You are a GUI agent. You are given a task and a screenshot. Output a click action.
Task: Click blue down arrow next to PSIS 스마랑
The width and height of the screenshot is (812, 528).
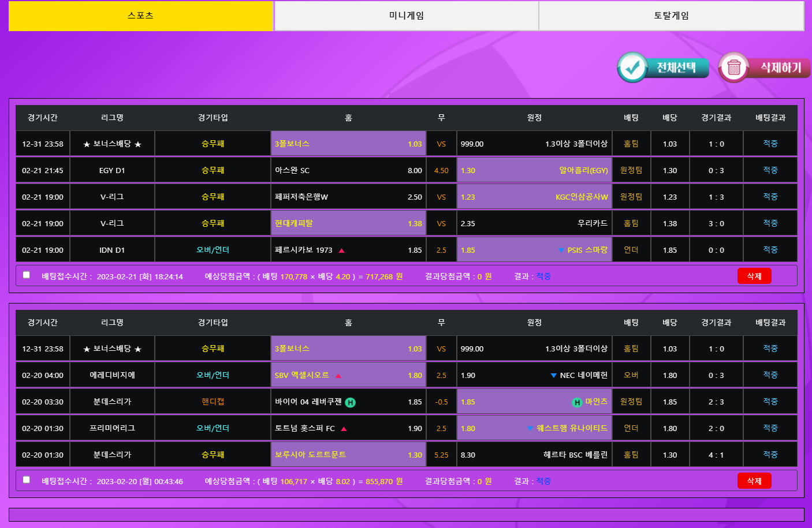(561, 250)
